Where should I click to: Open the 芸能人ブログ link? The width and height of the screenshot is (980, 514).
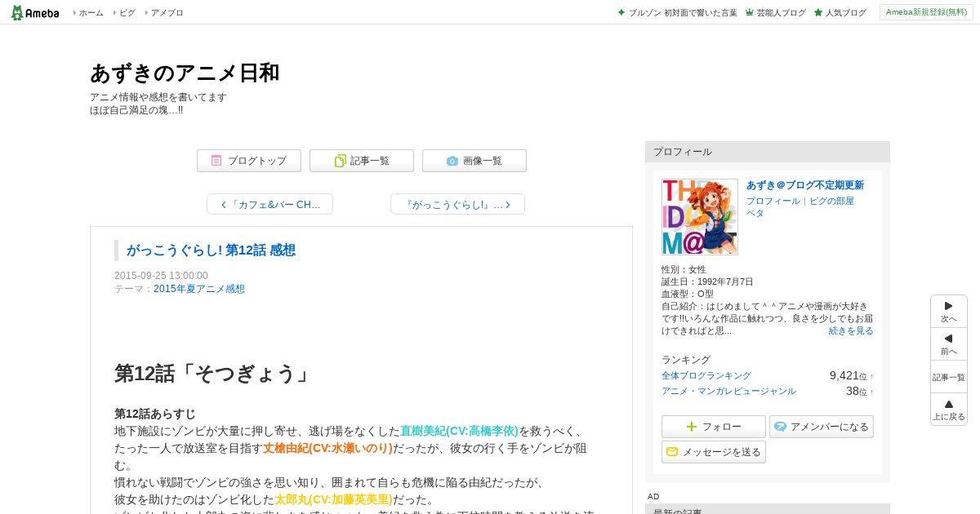(782, 13)
